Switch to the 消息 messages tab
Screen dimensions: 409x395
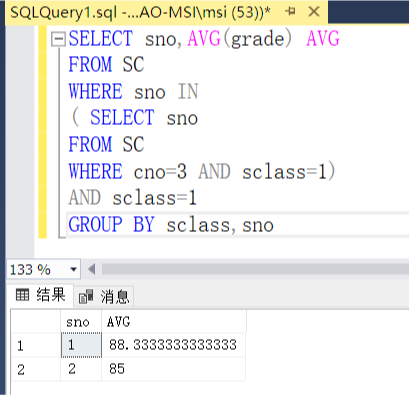click(x=104, y=296)
